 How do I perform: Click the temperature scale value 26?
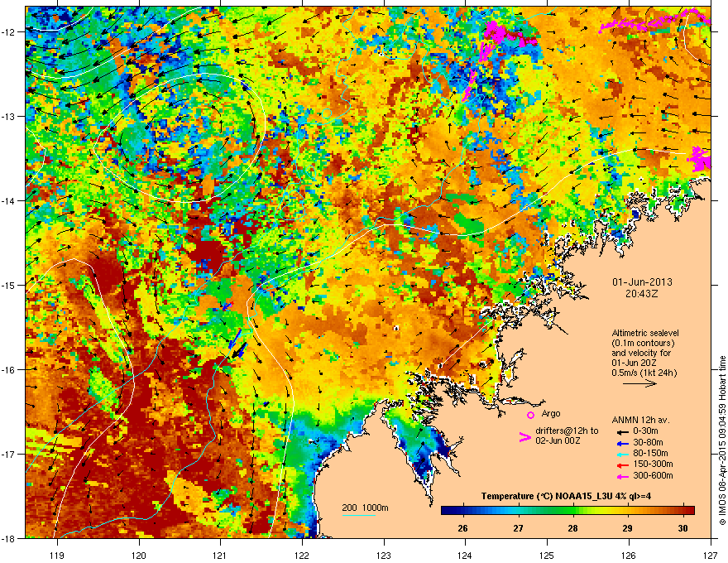(x=462, y=528)
